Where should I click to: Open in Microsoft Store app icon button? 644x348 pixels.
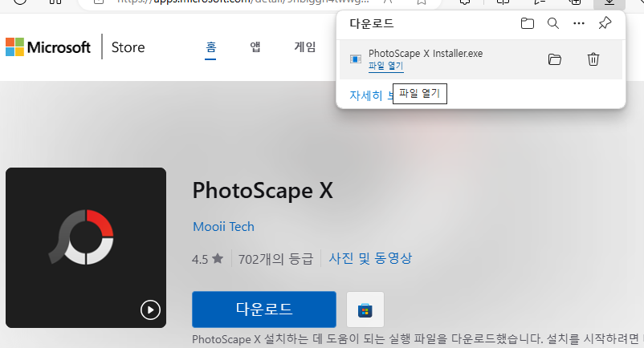pos(365,310)
